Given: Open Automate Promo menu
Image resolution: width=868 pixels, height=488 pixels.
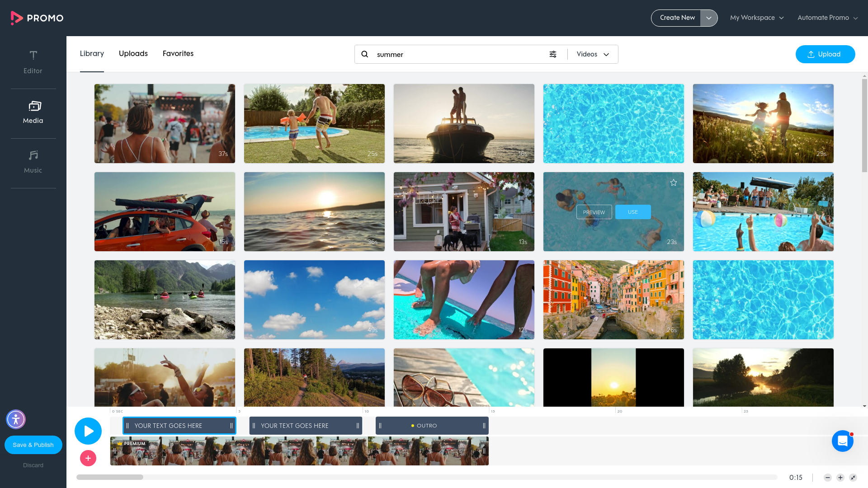Looking at the screenshot, I should (x=827, y=18).
